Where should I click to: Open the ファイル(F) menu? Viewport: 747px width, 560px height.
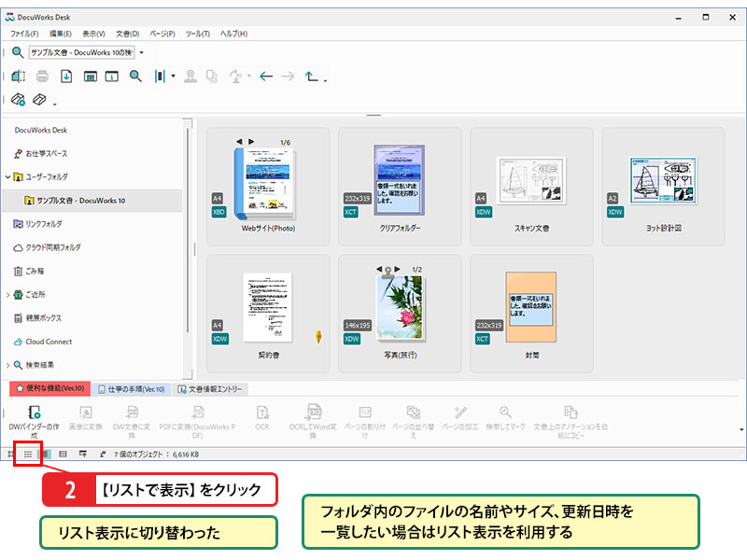point(24,34)
